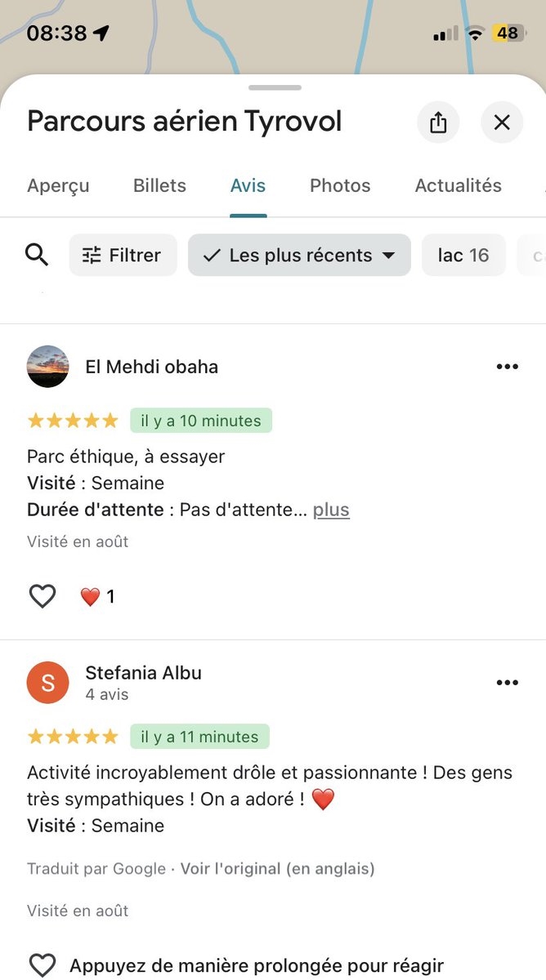Image resolution: width=546 pixels, height=980 pixels.
Task: Expand El Mehdi's review with 'plus' link
Action: tap(331, 510)
